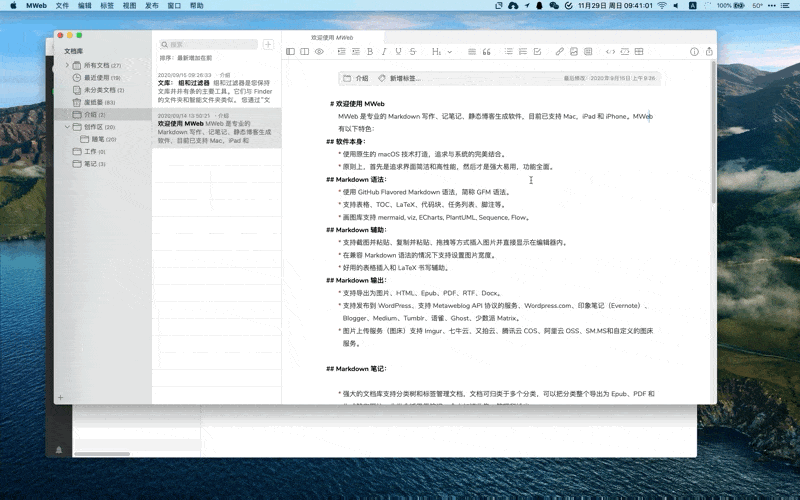
Task: Open the MWeb app menu
Action: coord(36,6)
